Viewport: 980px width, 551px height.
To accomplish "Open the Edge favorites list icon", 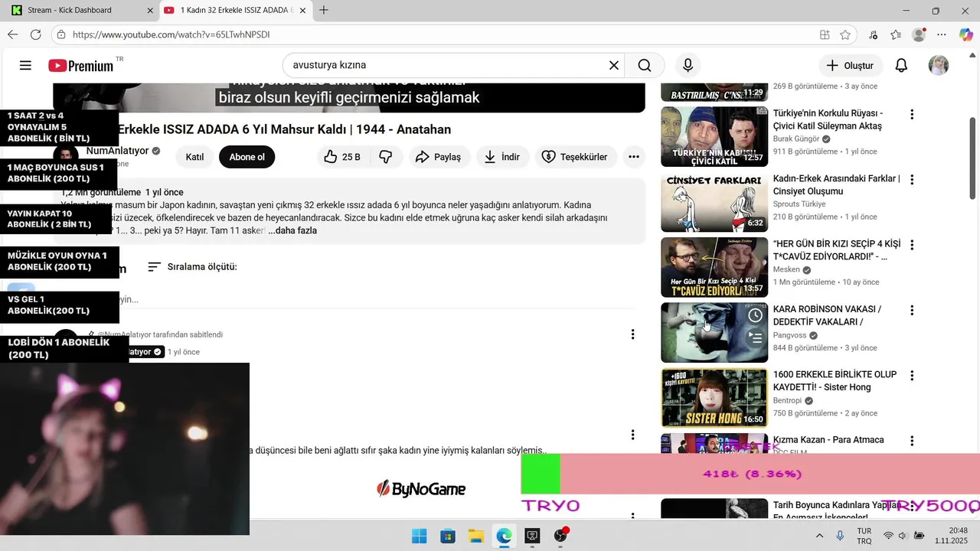I will click(896, 34).
